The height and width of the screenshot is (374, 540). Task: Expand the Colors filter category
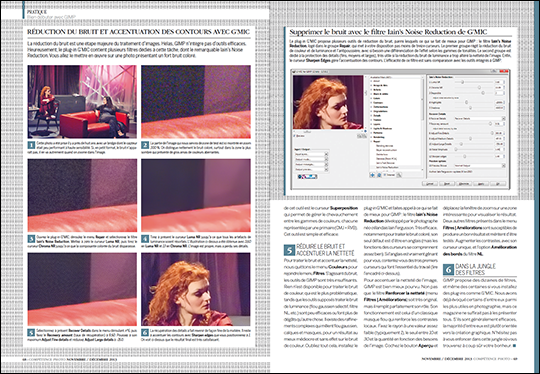pos(371,98)
